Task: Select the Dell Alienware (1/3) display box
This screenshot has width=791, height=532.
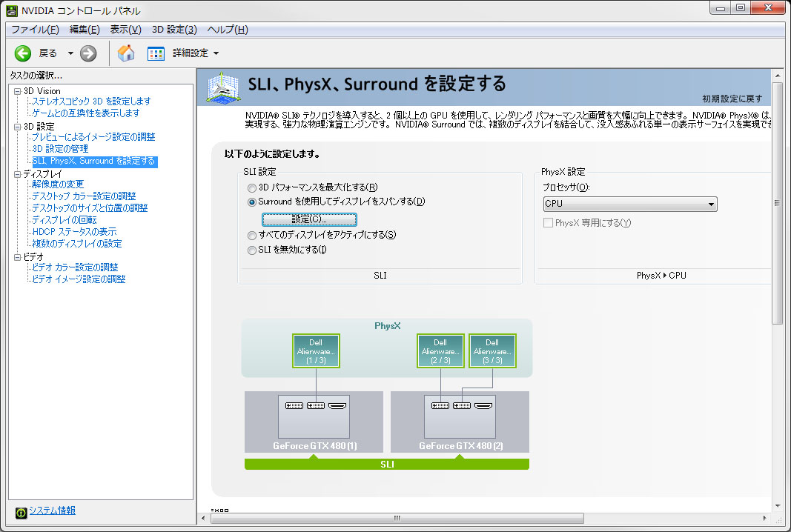Action: [316, 351]
